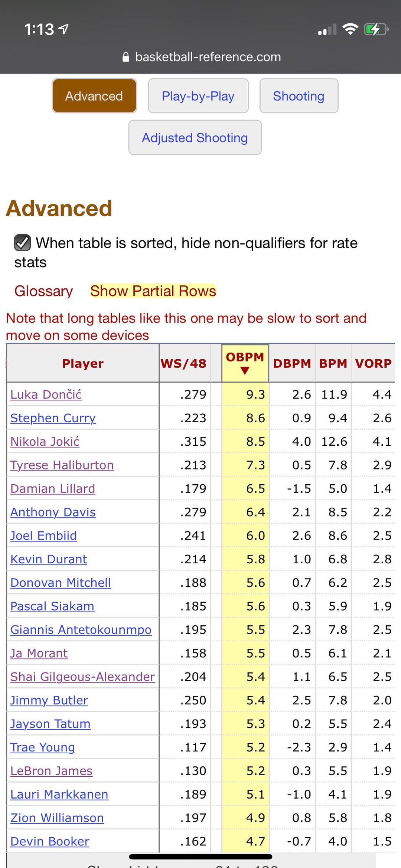Click the OBPM descending sort arrow
401x868 pixels.
[x=245, y=370]
